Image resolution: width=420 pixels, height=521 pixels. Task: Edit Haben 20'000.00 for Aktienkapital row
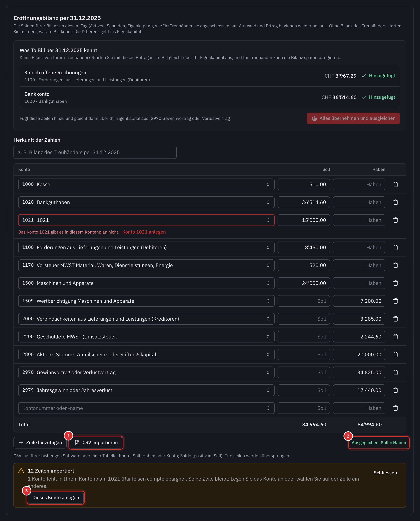(359, 354)
